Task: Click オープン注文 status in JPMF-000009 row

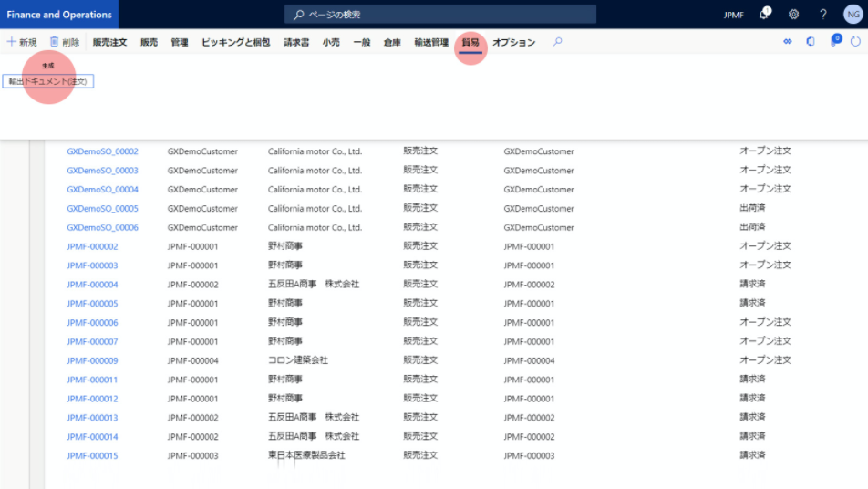Action: (x=765, y=360)
